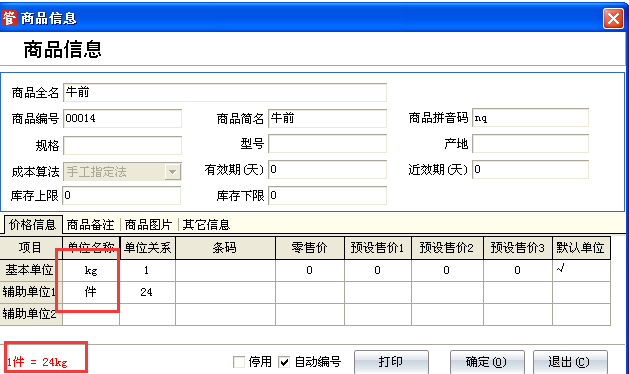Click the default unit checkmark for 基本单位
Viewport: 629px width, 374px height.
(x=561, y=268)
